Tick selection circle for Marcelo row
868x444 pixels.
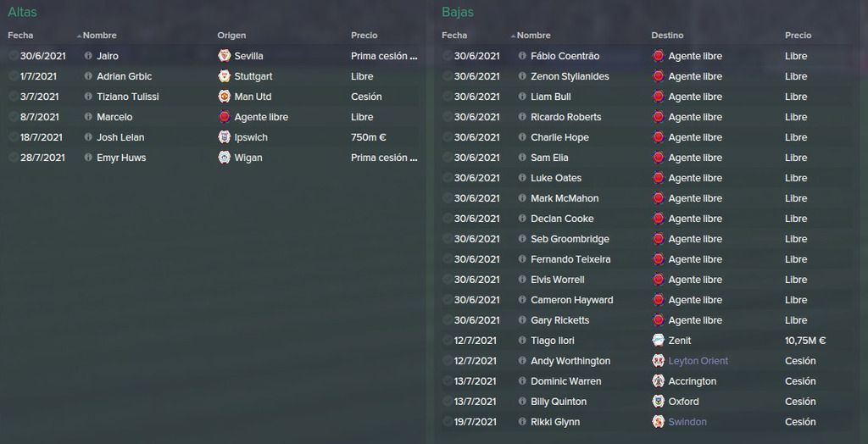(x=14, y=117)
